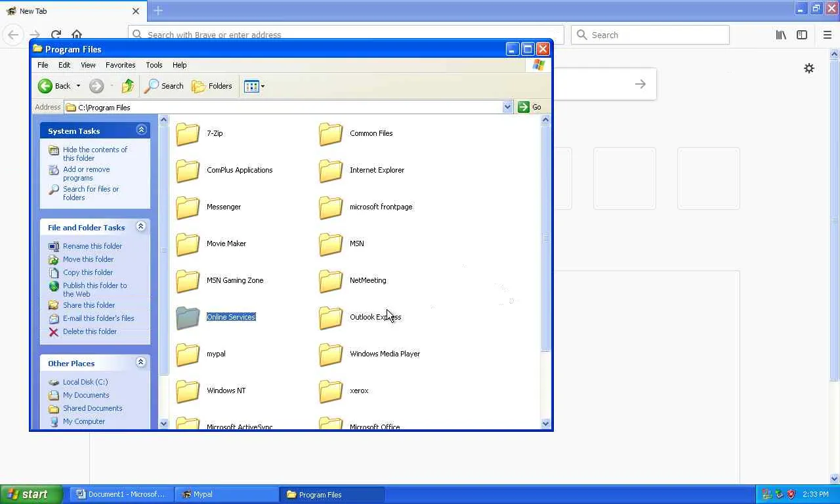
Task: Open the File menu
Action: (43, 65)
